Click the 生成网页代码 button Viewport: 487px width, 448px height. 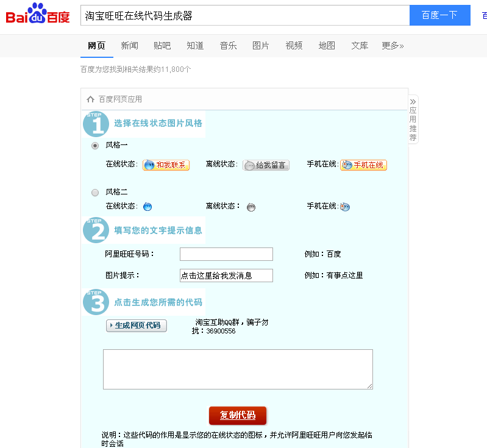coord(137,325)
